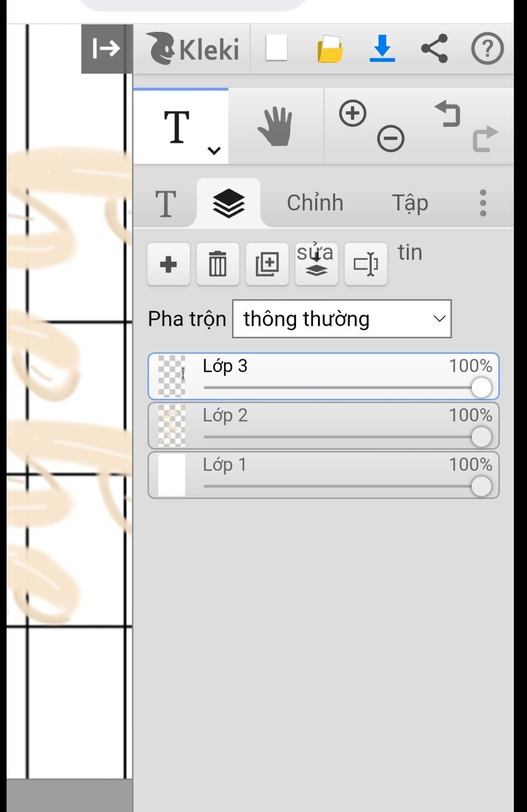Expand the Text tool chevron menu
Image resolution: width=527 pixels, height=812 pixels.
[214, 150]
